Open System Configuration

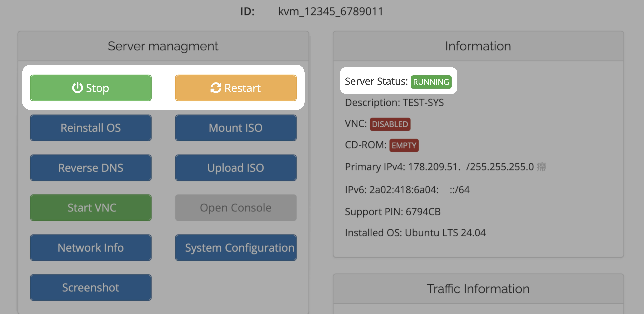pos(236,248)
